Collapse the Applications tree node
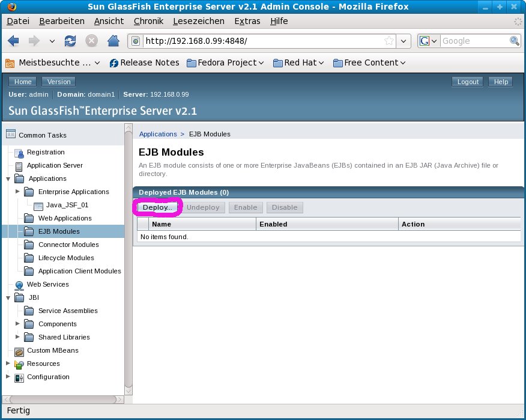 (x=8, y=178)
